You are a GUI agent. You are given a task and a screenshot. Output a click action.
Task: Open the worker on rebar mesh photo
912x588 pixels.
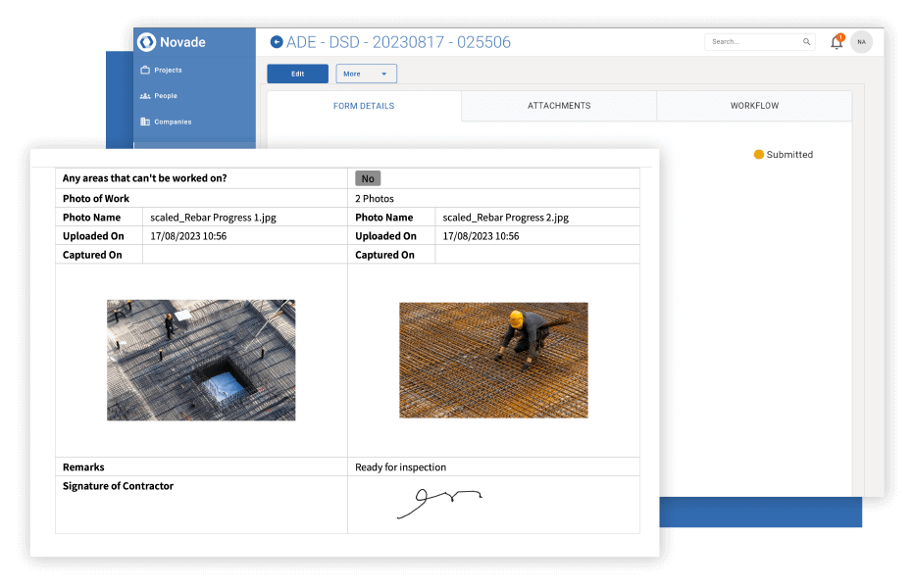tap(493, 360)
